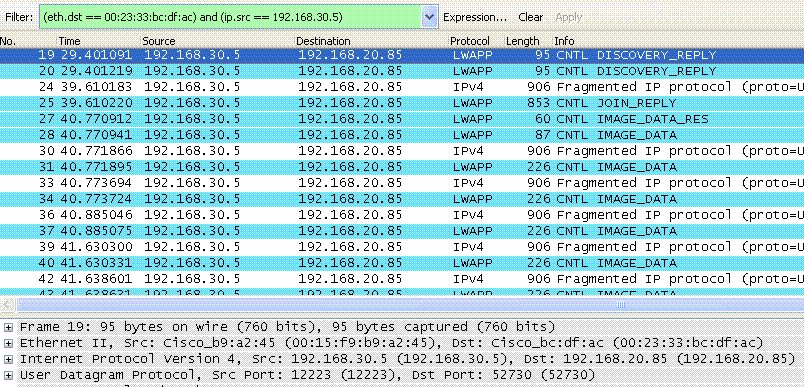Viewport: 804px width, 387px height.
Task: Select packet 19 DISCOVERY_REPLY row
Action: [x=402, y=55]
